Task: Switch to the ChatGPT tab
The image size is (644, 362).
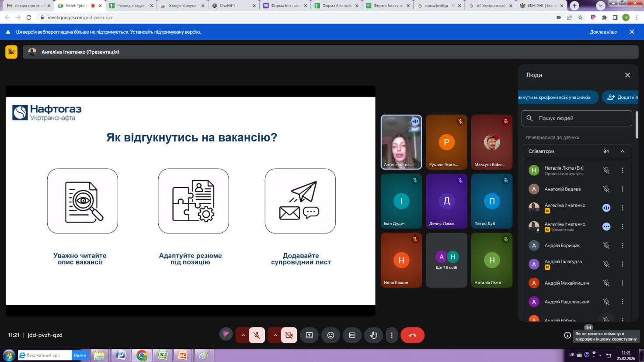Action: [233, 6]
